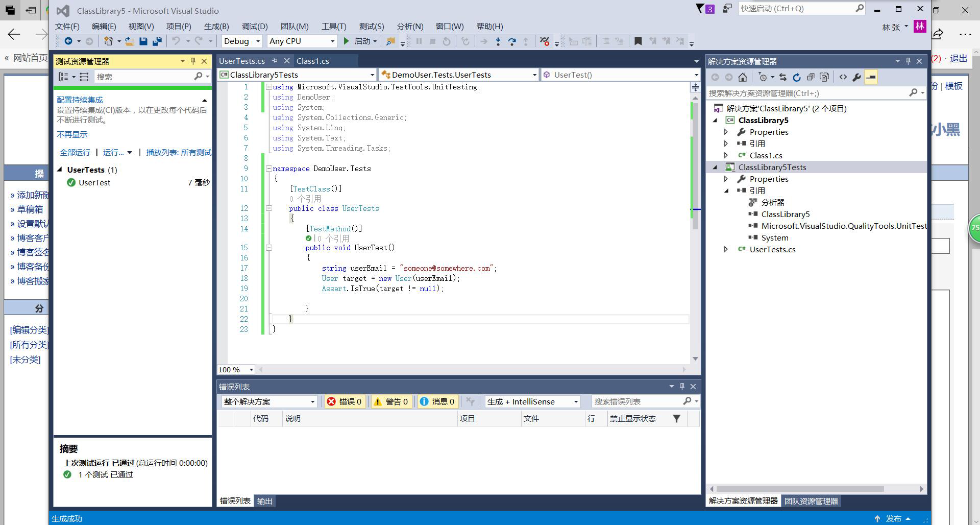
Task: Click the 发布 button in status bar
Action: click(x=893, y=518)
